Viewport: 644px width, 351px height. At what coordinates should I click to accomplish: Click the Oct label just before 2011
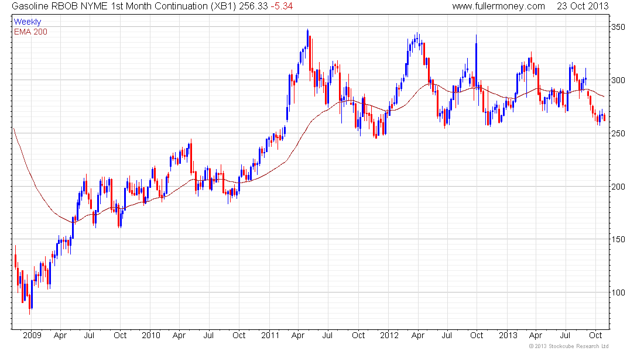pyautogui.click(x=239, y=335)
